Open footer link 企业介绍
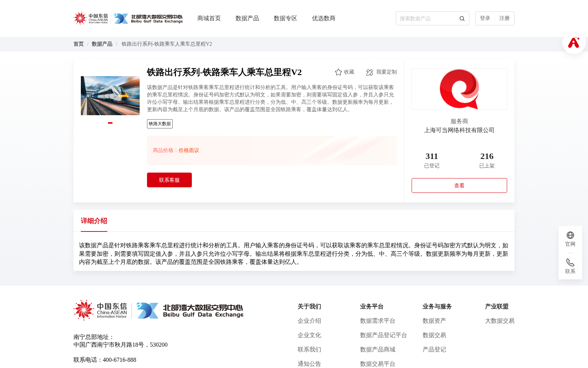This screenshot has height=368, width=588. [309, 321]
